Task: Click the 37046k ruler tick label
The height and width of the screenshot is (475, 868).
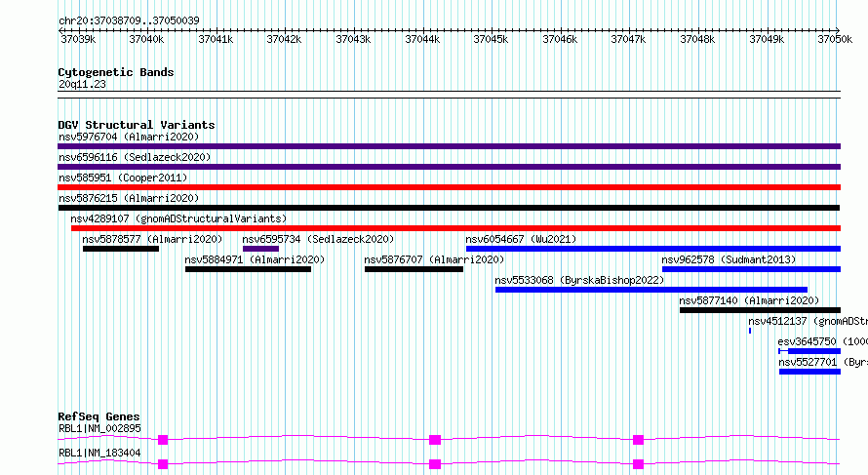Action: [x=560, y=39]
